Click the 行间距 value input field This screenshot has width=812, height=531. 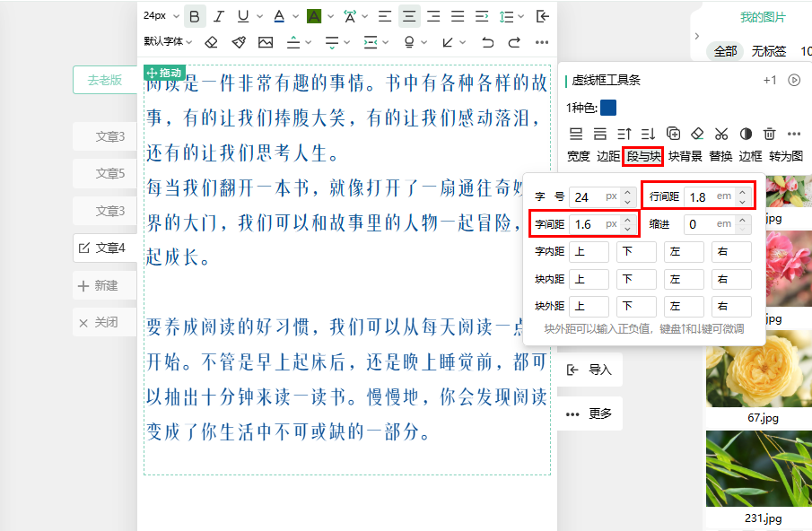[x=709, y=196]
